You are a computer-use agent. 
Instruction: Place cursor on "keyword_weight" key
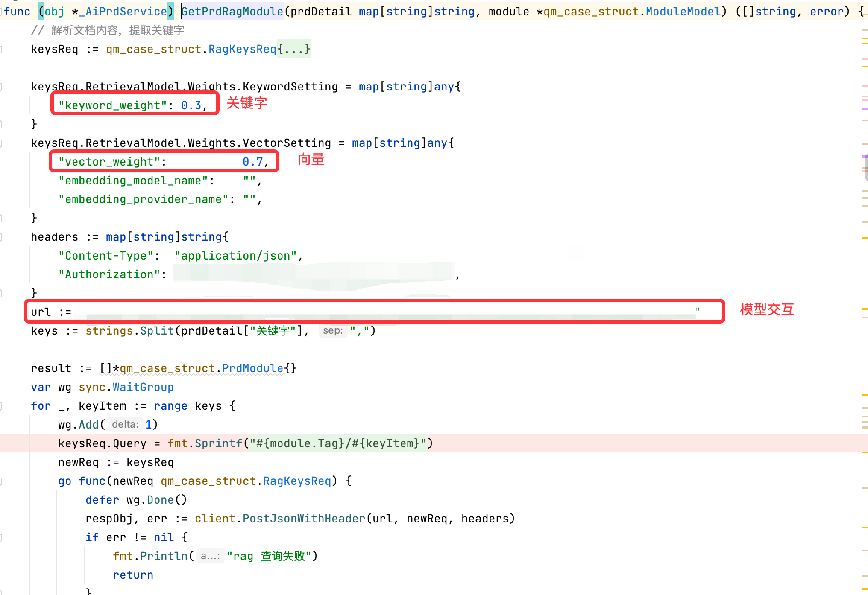point(113,105)
